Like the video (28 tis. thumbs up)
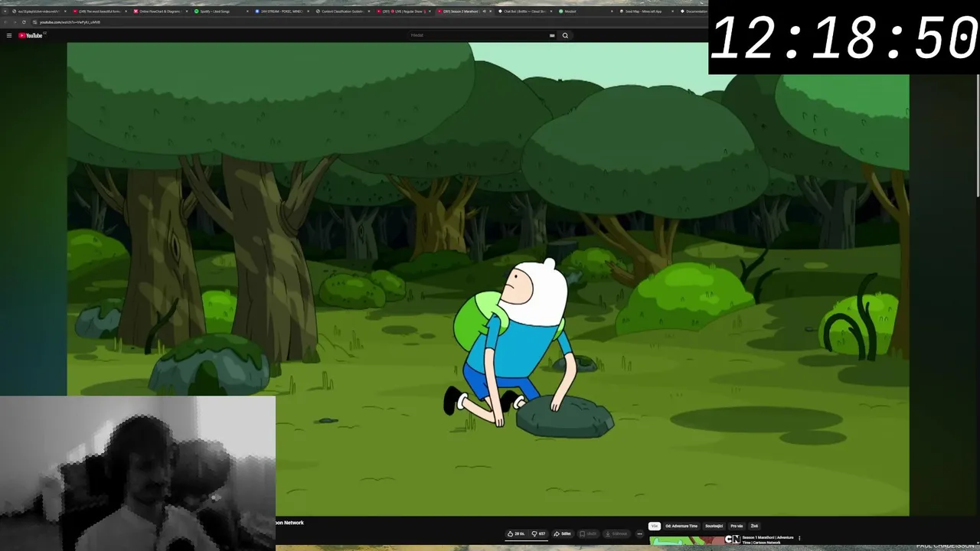This screenshot has width=980, height=551. coord(516,533)
